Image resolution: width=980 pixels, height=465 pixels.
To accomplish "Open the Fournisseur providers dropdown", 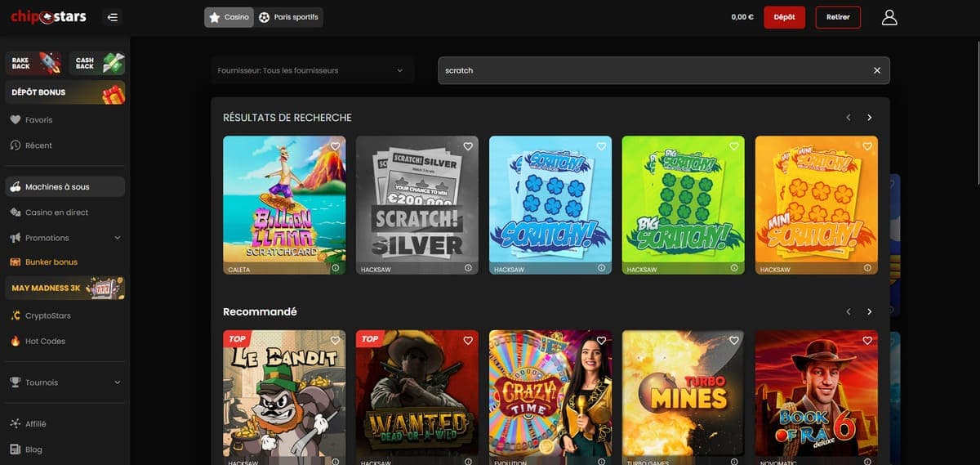I will pos(312,70).
